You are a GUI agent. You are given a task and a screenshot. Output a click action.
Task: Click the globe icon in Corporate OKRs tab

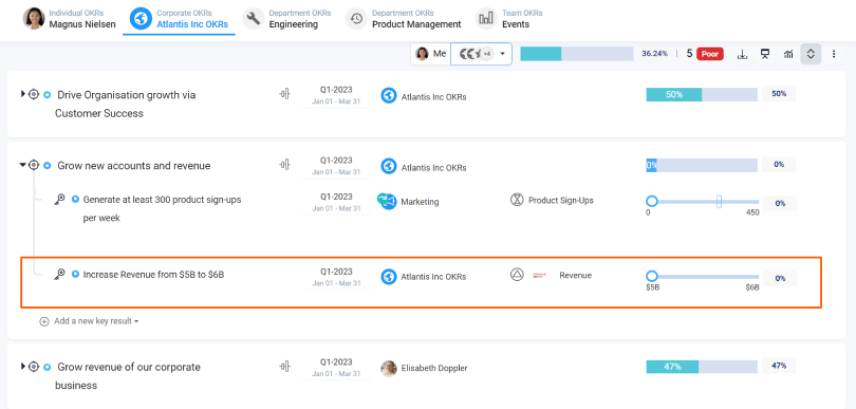141,19
